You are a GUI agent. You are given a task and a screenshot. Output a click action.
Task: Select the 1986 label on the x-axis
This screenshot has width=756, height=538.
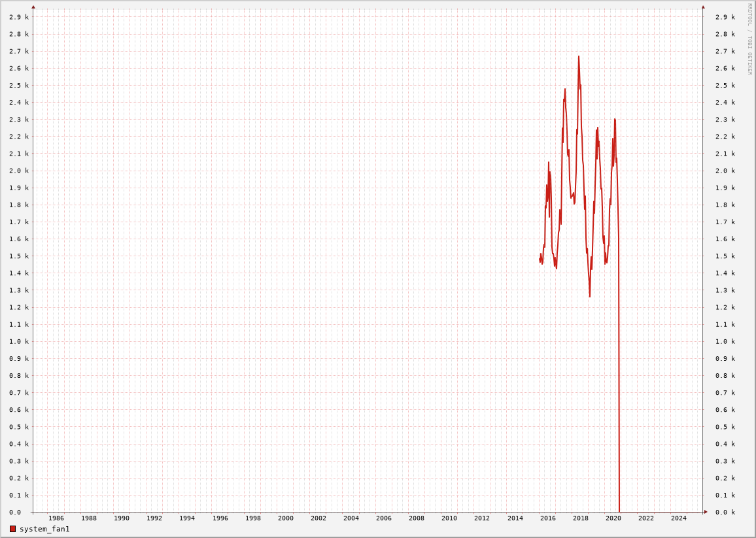(56, 518)
